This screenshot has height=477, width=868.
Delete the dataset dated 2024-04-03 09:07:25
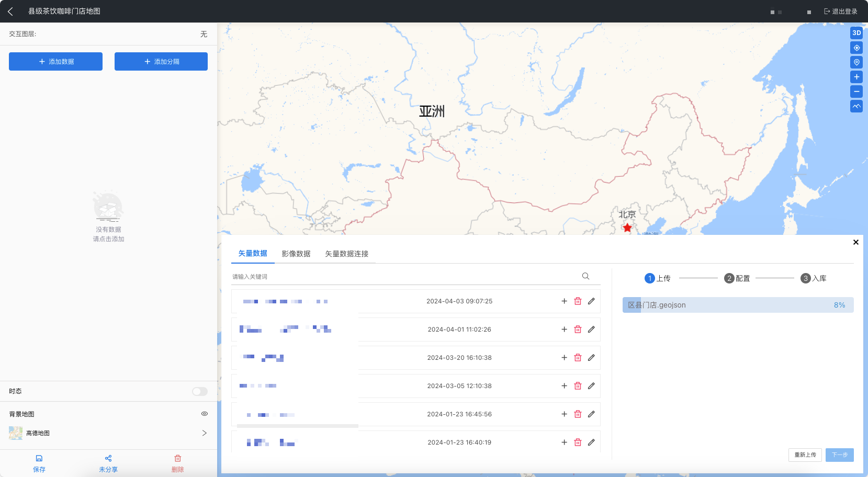click(578, 301)
